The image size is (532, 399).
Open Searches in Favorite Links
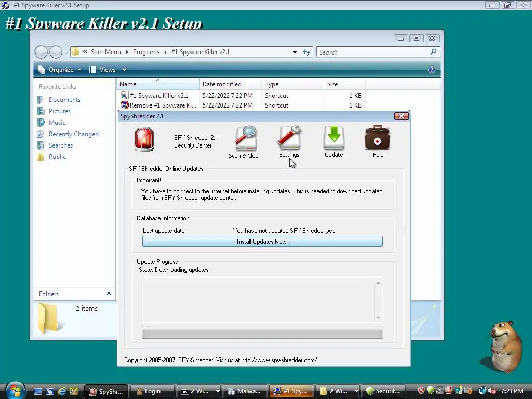[60, 145]
